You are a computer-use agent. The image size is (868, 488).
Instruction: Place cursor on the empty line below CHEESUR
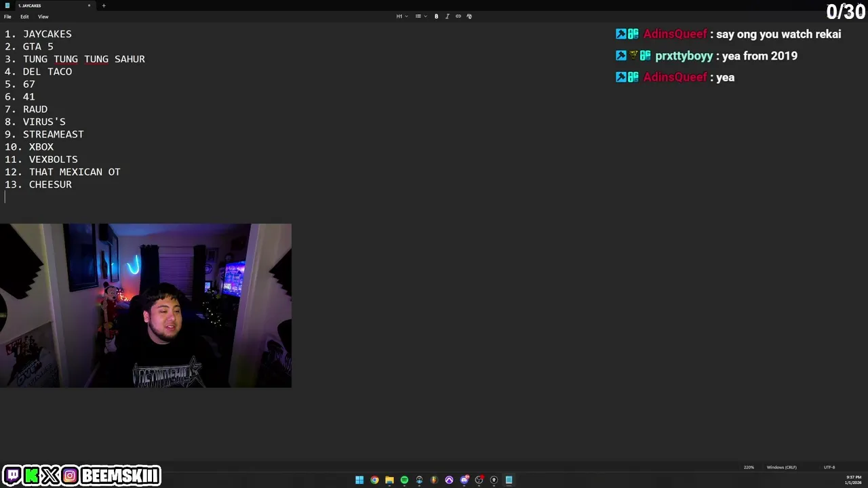[x=5, y=197]
